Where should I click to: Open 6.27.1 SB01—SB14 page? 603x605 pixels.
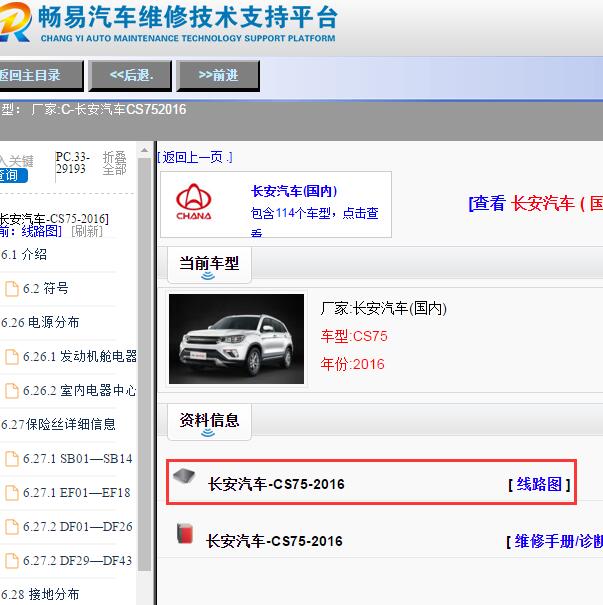[x=78, y=458]
